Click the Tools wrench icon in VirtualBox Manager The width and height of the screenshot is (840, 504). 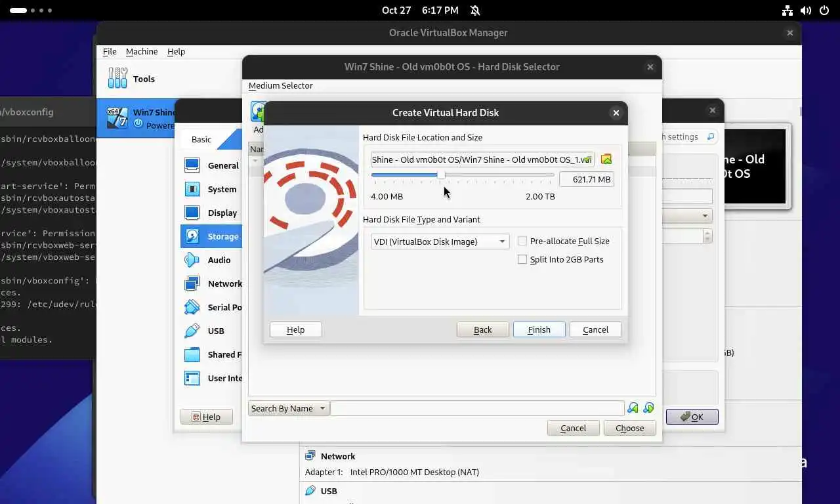click(x=117, y=78)
